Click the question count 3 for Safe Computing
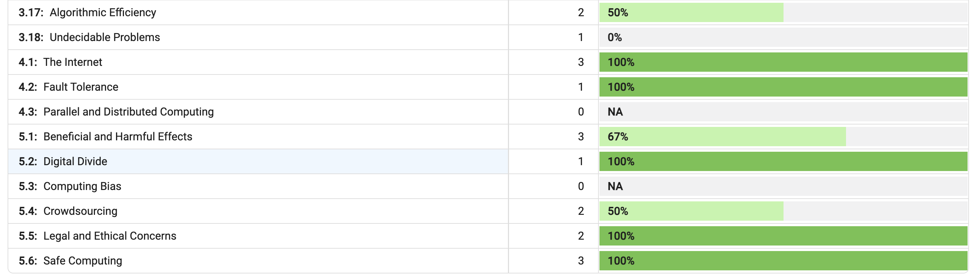The width and height of the screenshot is (980, 280). [580, 261]
